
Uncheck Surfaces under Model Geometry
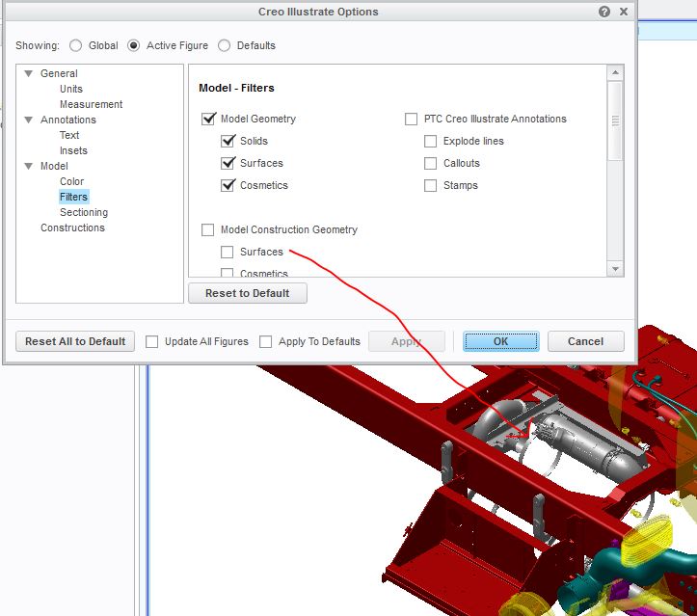[x=228, y=163]
